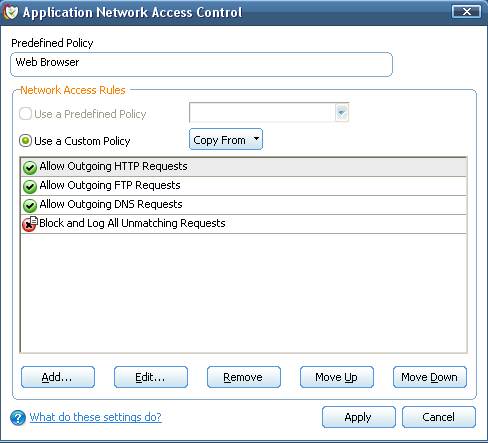Apply the network access settings
The width and height of the screenshot is (488, 443).
(359, 417)
